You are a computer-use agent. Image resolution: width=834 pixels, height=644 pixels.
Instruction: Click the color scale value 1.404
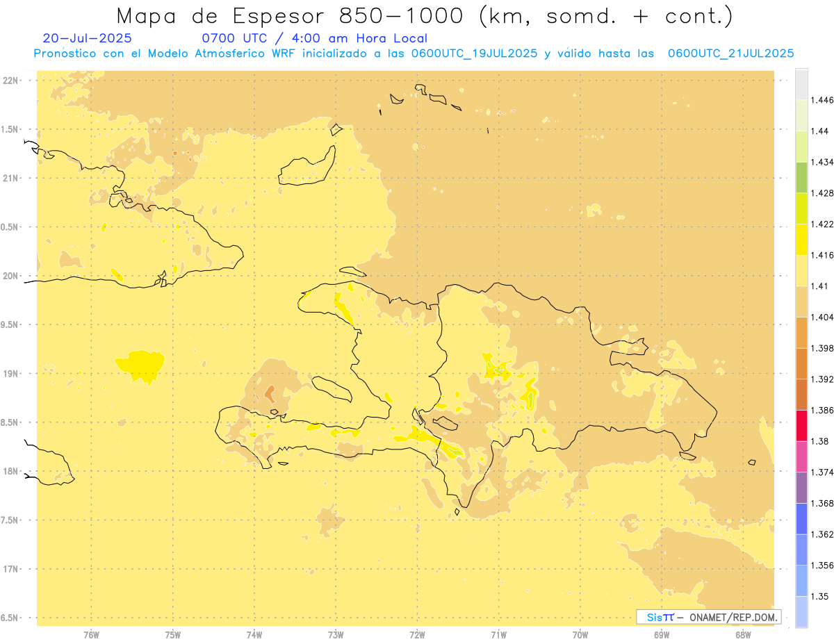(x=822, y=317)
